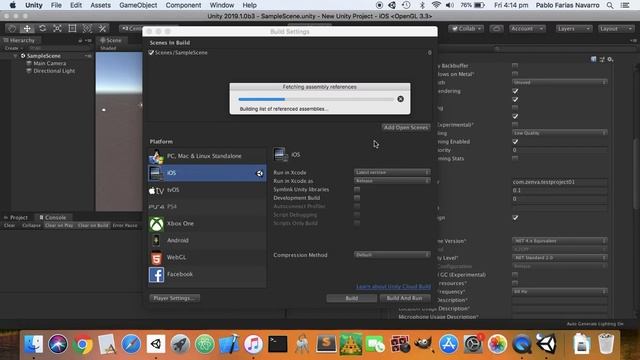Click Add Open Scenes button
This screenshot has height=360, width=640.
[406, 127]
